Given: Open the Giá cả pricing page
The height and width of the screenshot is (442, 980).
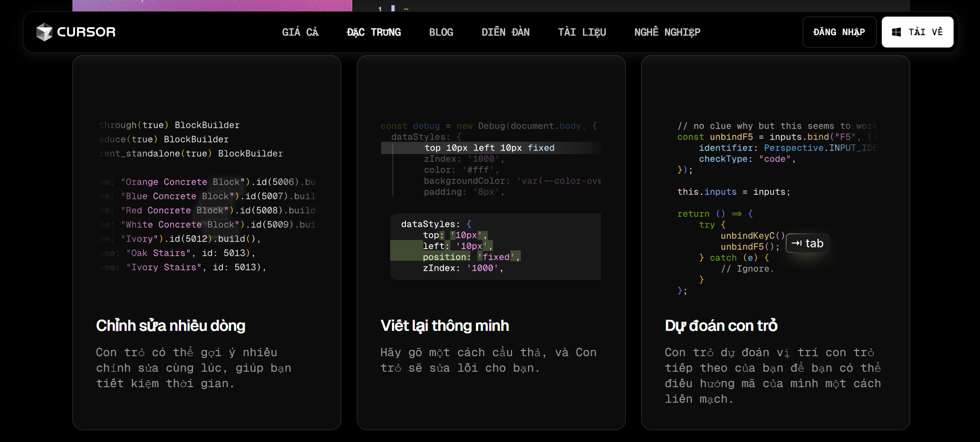Looking at the screenshot, I should pyautogui.click(x=300, y=32).
